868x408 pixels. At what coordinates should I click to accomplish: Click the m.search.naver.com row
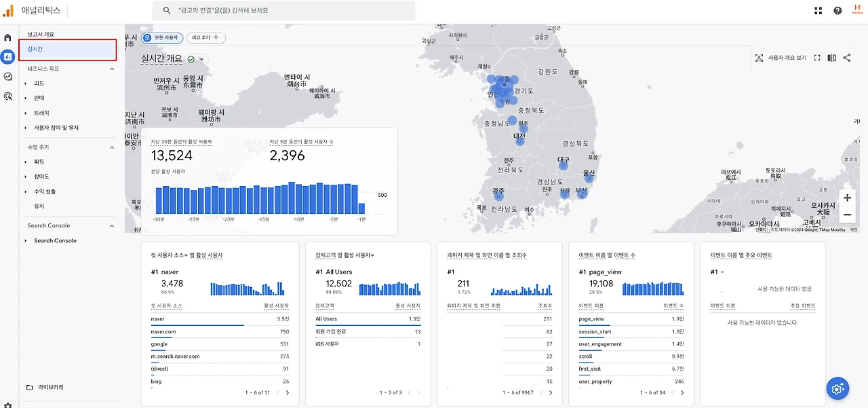[x=220, y=356]
